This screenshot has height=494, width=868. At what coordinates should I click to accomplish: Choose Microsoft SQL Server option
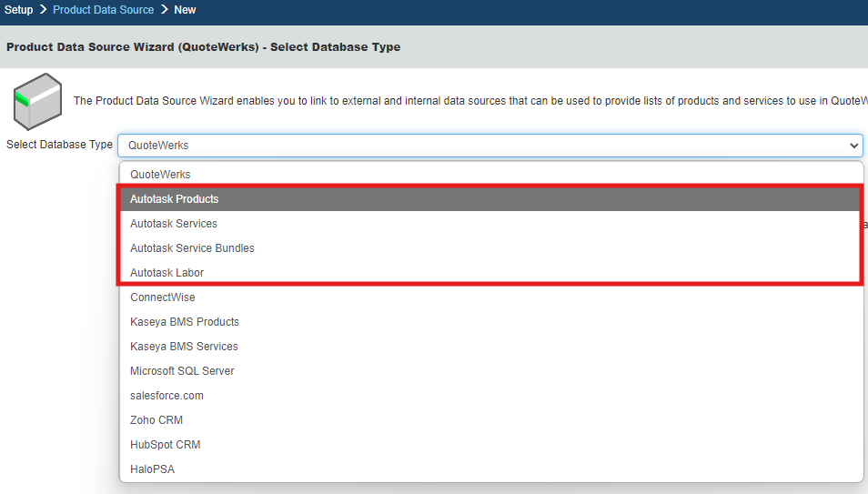point(182,370)
